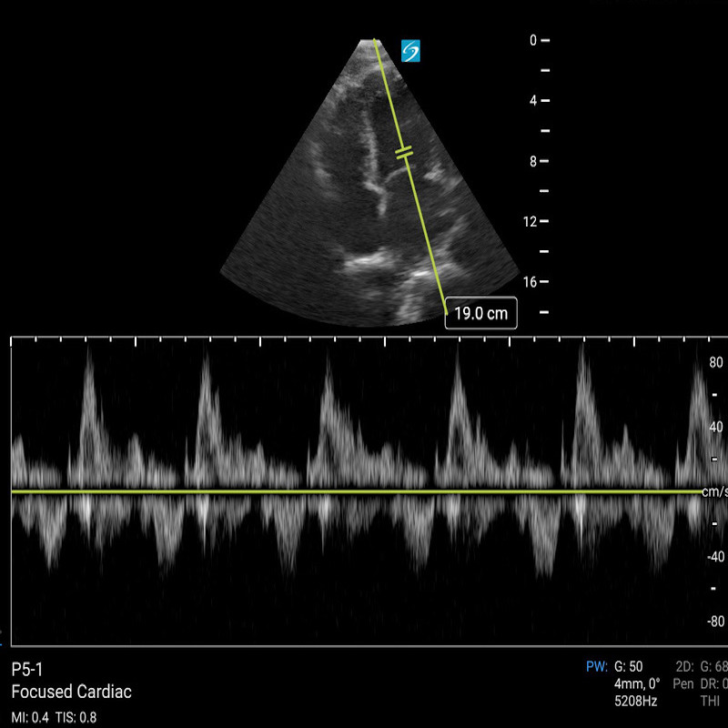Viewport: 728px width, 728px height.
Task: Click the velocity scale label -40
Action: coord(715,556)
